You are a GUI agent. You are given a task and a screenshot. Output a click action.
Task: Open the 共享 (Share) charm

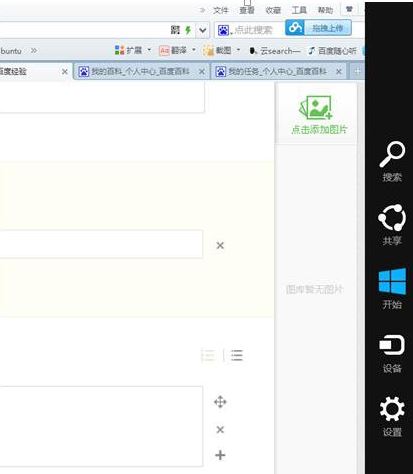click(x=392, y=225)
